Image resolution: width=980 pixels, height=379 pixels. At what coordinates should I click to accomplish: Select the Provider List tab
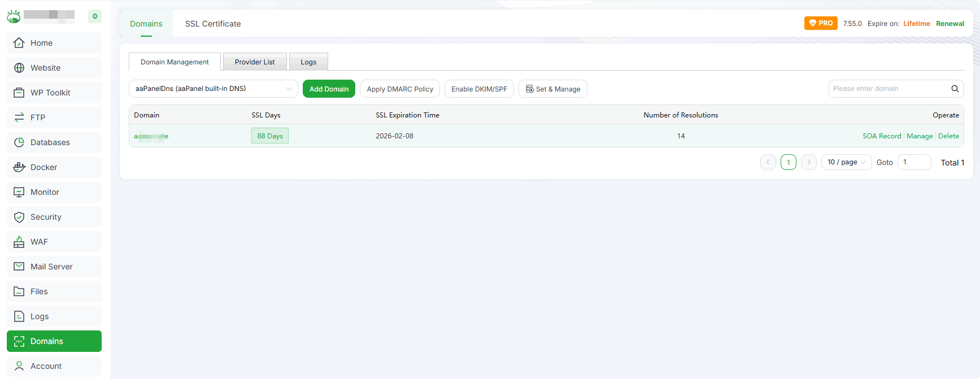(x=255, y=62)
